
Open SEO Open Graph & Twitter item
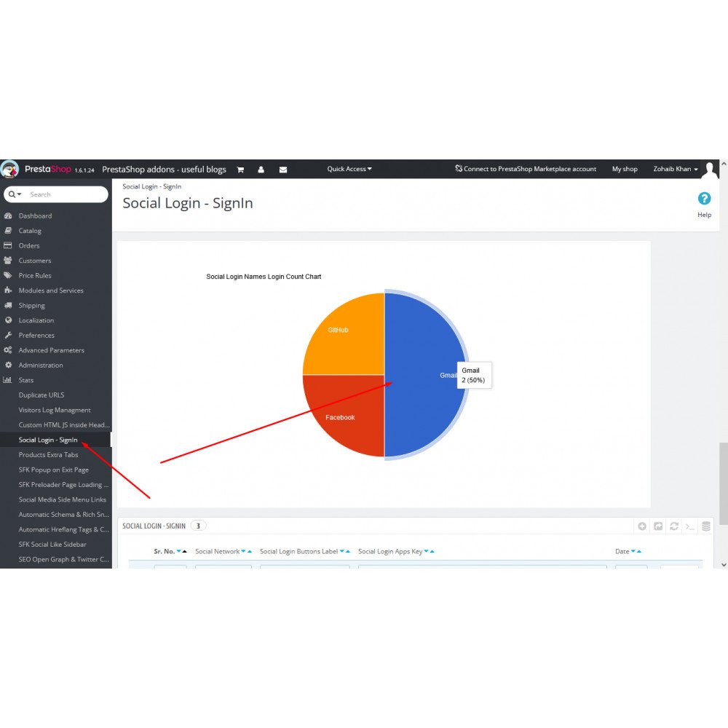click(63, 559)
